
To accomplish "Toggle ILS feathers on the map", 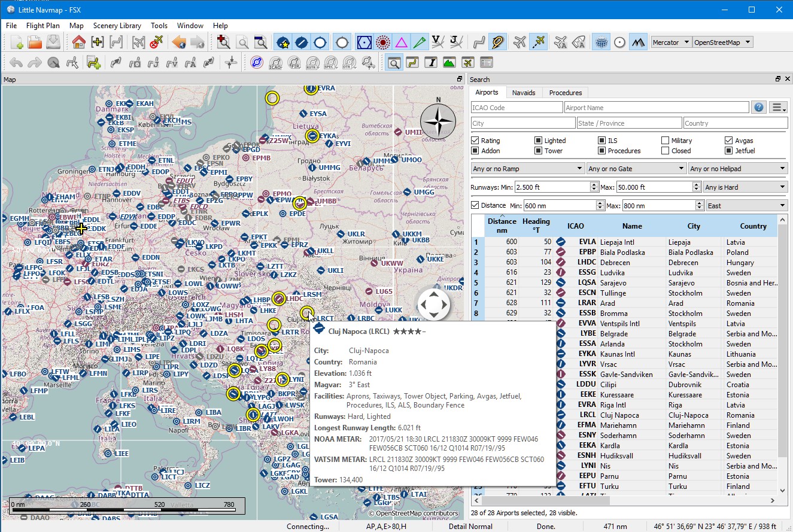I will pos(420,42).
